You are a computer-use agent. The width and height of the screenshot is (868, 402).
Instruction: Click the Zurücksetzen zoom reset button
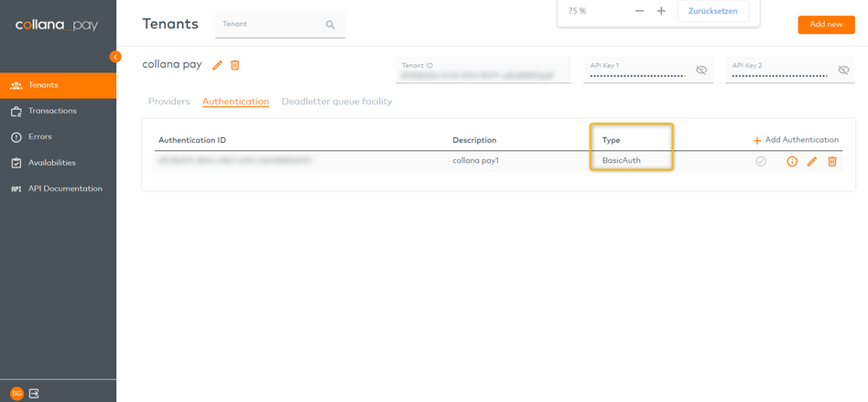click(x=712, y=11)
